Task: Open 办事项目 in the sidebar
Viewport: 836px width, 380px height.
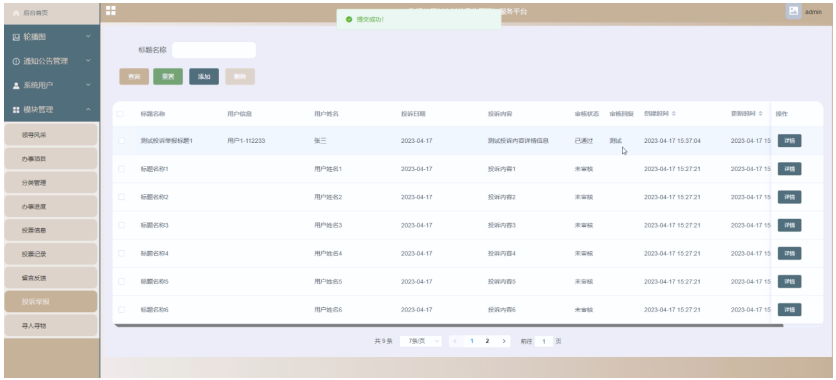Action: [51, 159]
